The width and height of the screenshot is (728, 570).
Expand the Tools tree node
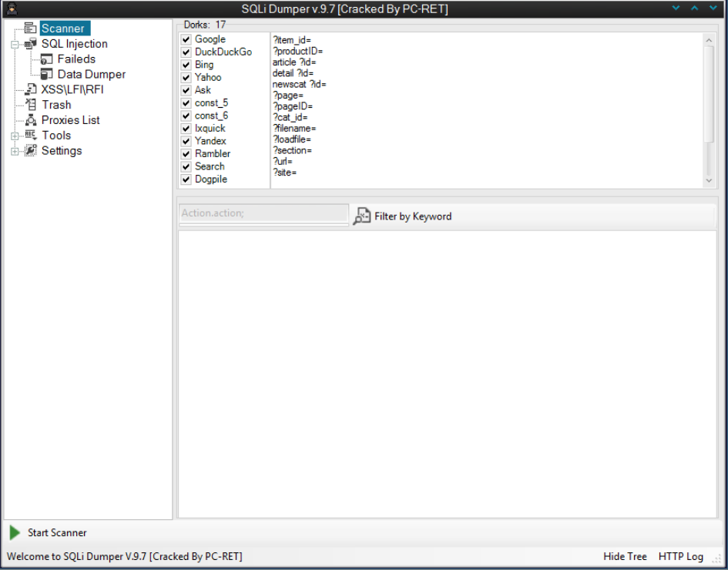[x=15, y=136]
